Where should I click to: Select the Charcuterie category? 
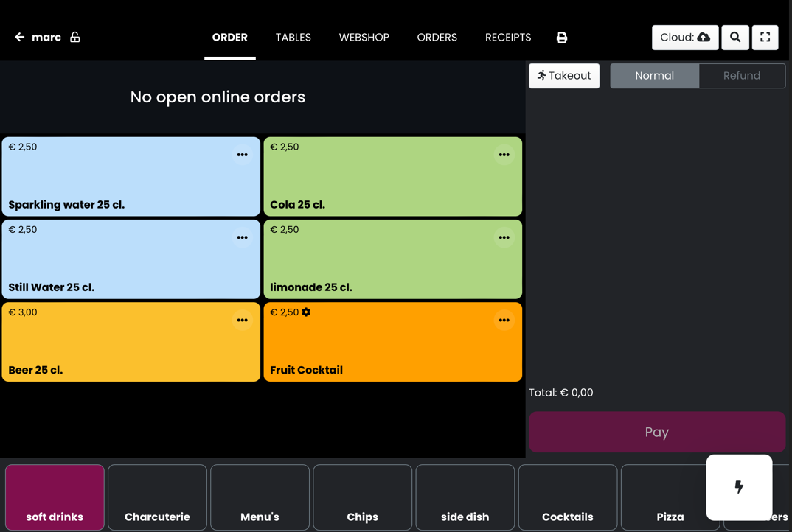157,497
